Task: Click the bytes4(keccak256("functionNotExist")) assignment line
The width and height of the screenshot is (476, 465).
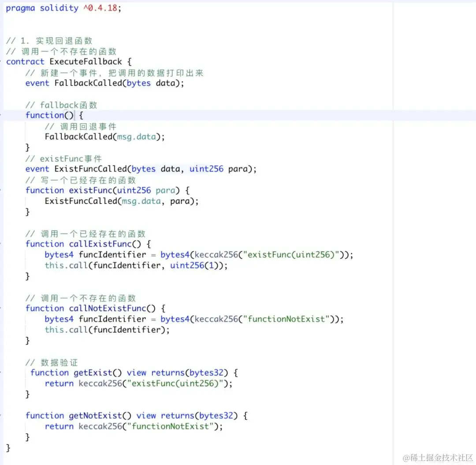Action: pyautogui.click(x=194, y=319)
